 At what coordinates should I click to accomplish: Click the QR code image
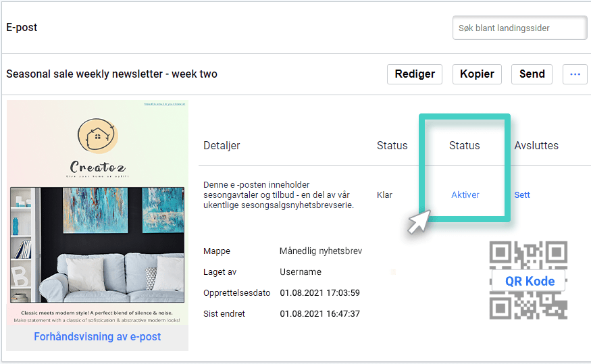528,280
